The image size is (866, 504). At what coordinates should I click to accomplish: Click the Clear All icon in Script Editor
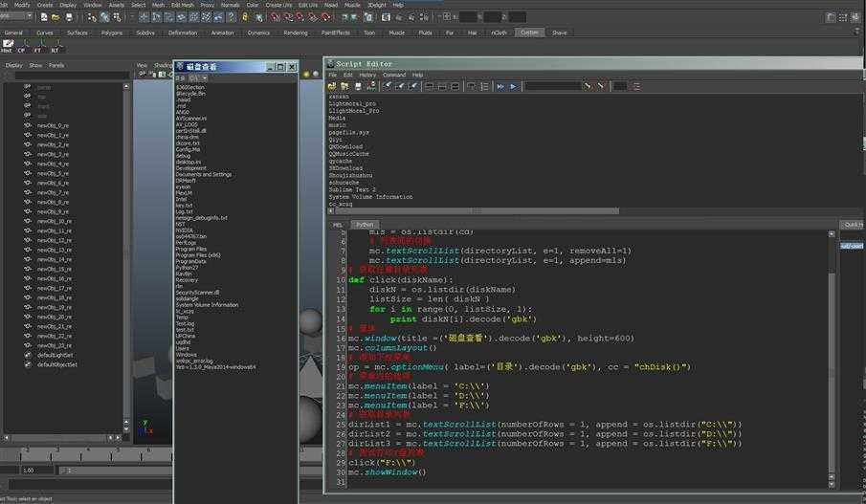[412, 86]
